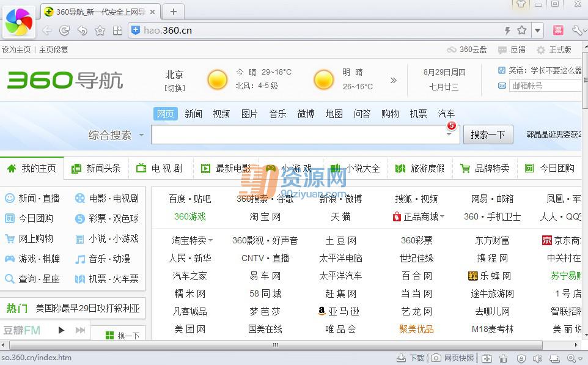This screenshot has width=588, height=365.
Task: Click 主页修复 link
Action: [54, 50]
